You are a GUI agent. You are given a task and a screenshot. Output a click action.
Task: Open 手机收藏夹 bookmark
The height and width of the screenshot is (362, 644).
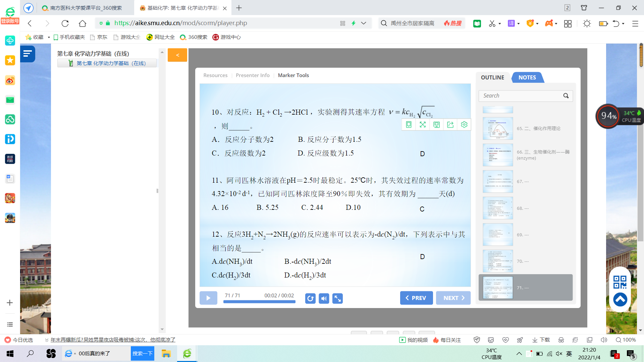(69, 37)
